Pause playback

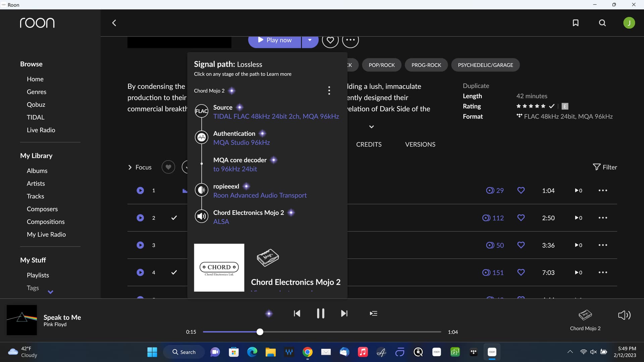click(321, 313)
